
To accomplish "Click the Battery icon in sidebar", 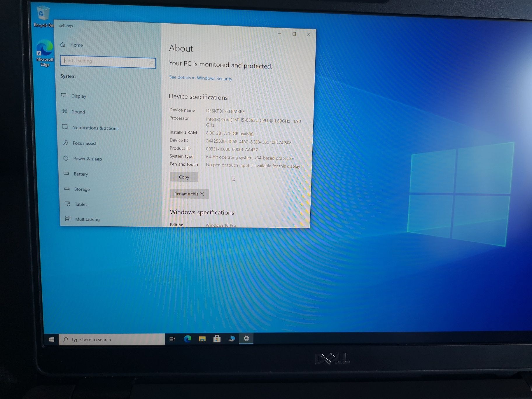I will [x=66, y=174].
